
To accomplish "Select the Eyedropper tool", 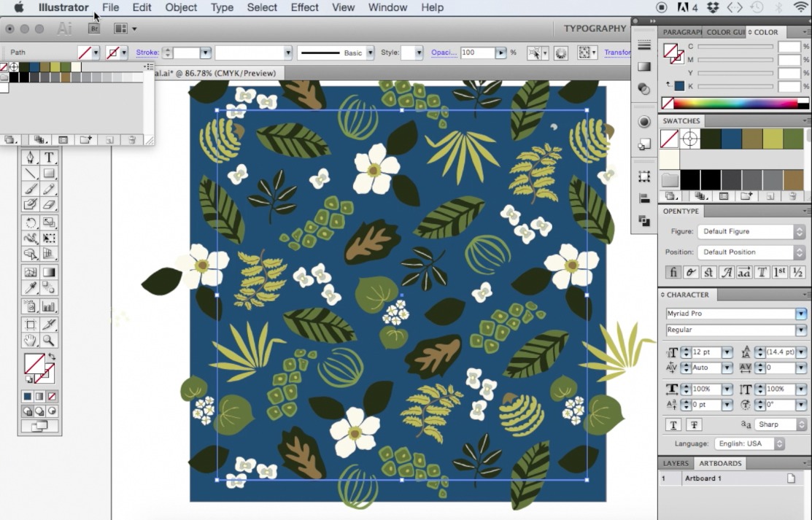I will [30, 287].
